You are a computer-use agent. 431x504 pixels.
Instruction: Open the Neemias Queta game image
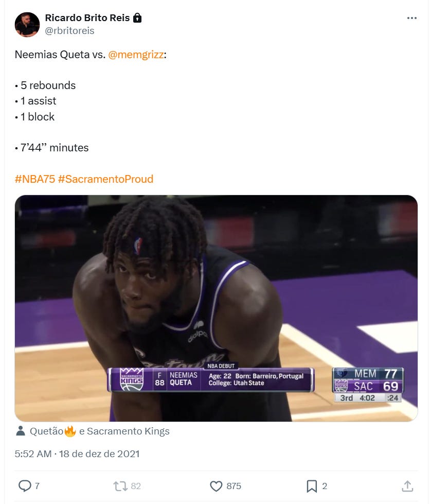point(216,308)
